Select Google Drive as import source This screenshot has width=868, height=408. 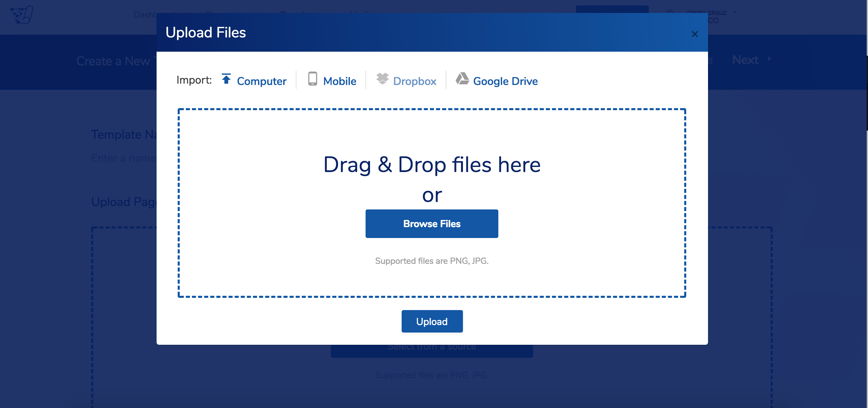(x=505, y=81)
